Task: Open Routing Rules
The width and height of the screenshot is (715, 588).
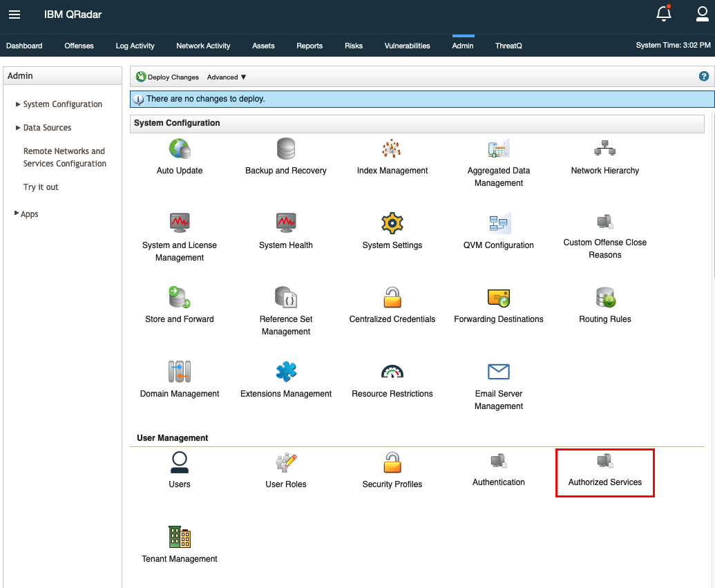Action: click(605, 305)
